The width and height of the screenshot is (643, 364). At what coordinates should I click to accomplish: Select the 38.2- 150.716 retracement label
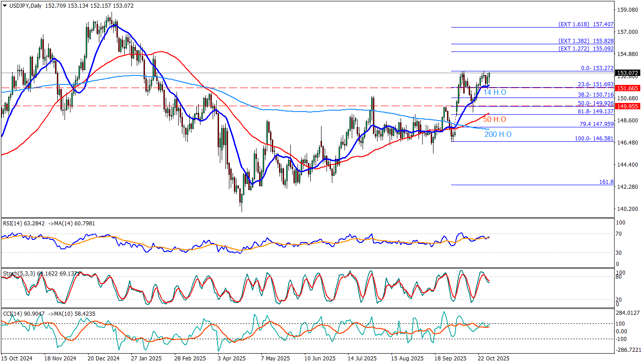(596, 95)
